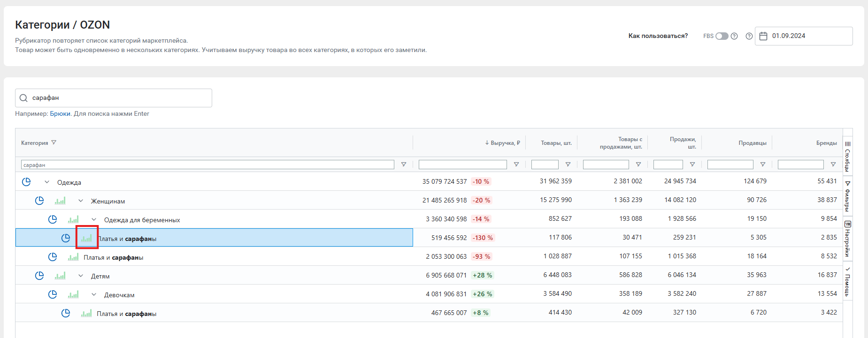Click filter icon under Выручка column
Screen dimensions: 868x338
tap(516, 165)
